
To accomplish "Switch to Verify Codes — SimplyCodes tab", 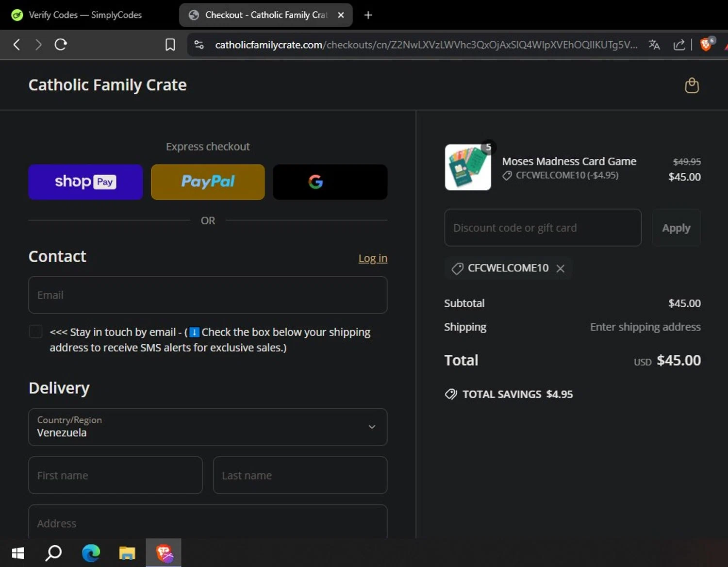I will (85, 15).
